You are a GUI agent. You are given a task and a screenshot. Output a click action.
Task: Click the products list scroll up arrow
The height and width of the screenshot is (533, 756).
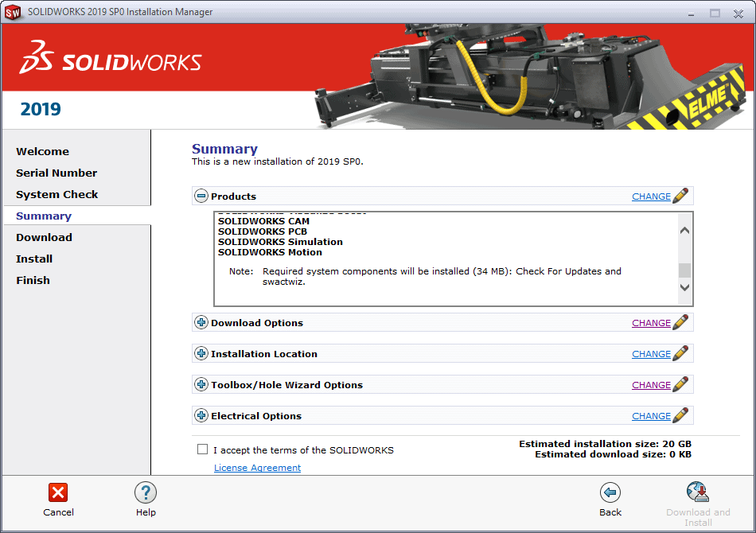click(x=684, y=231)
